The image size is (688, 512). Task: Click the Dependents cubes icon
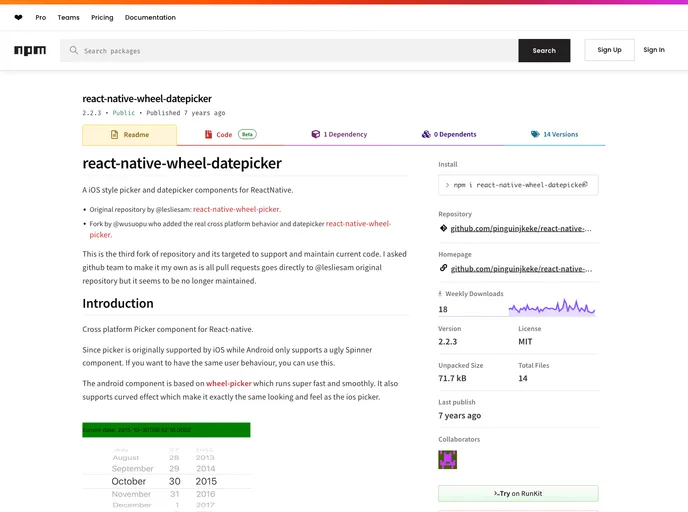pos(426,134)
